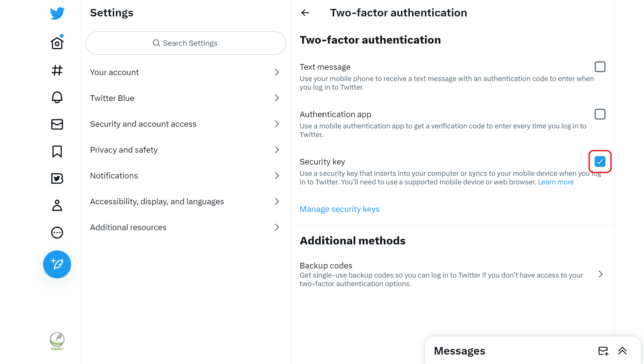Start a new message in the Messages drawer
This screenshot has height=364, width=644.
pos(603,351)
